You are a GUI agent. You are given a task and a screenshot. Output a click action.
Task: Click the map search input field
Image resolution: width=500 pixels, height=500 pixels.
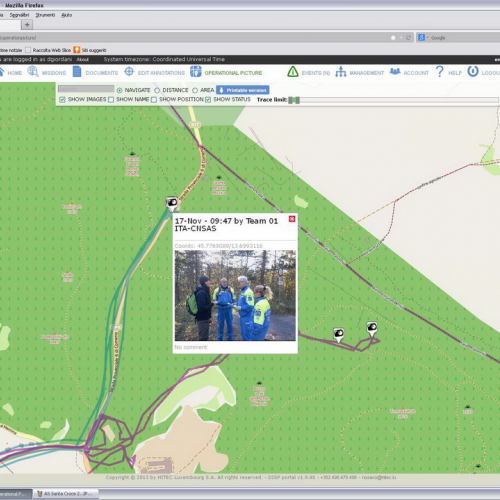86,89
